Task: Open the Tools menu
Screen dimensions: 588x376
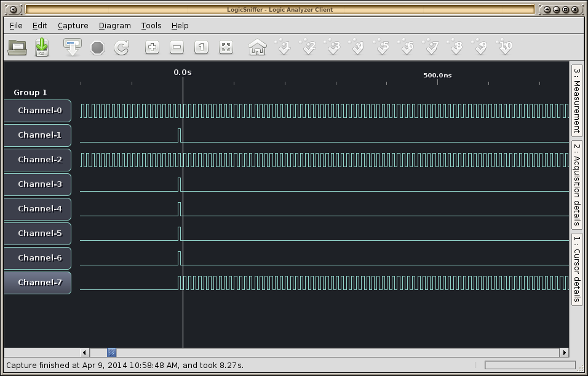Action: [151, 25]
